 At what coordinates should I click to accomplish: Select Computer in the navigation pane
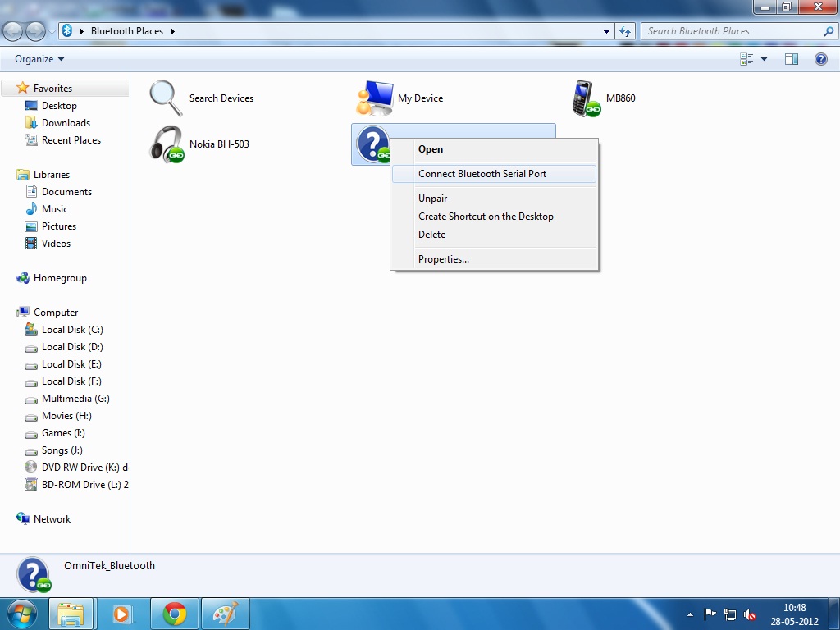click(56, 313)
